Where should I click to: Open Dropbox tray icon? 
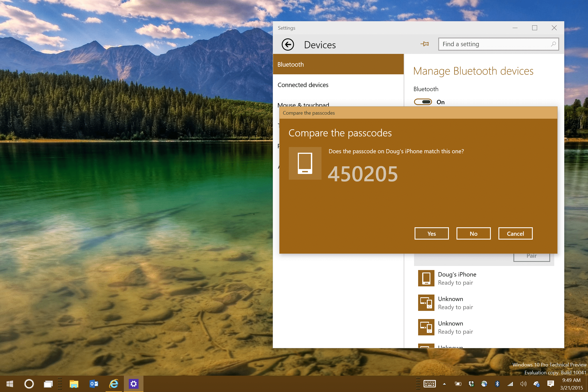point(471,384)
